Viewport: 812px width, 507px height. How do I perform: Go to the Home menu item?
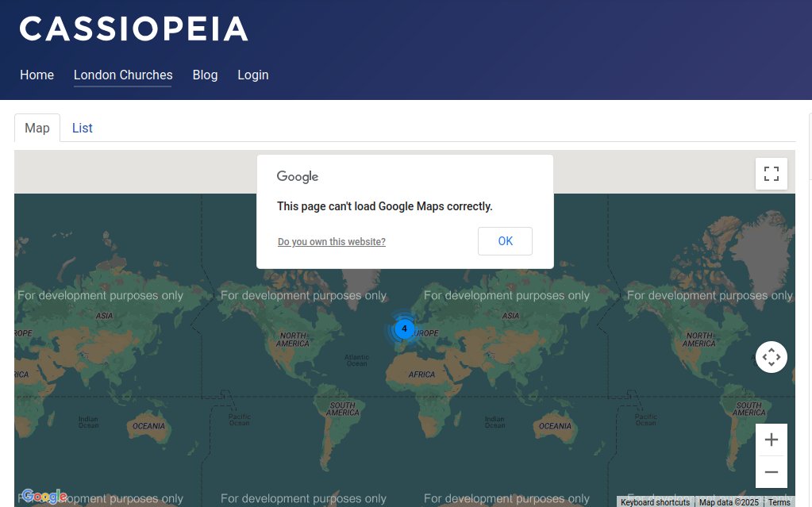(37, 75)
